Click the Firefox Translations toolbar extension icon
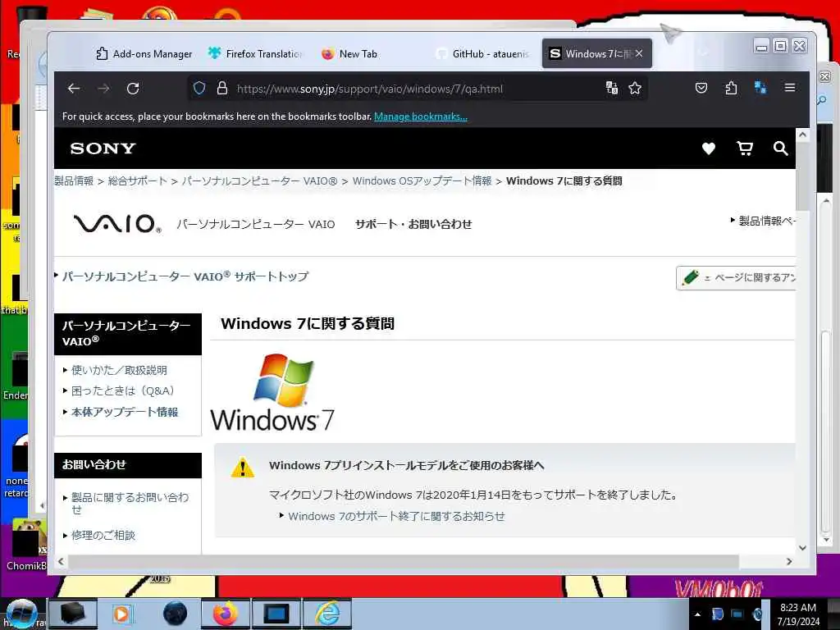The width and height of the screenshot is (840, 630). pyautogui.click(x=760, y=88)
